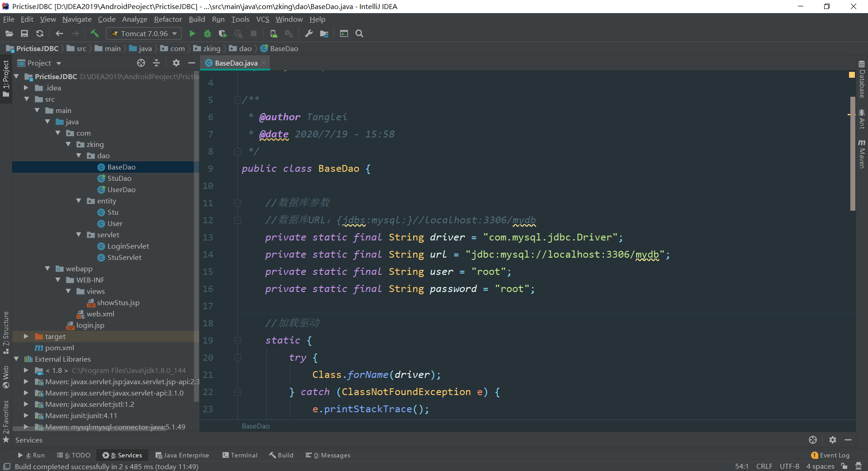Collapse the External Libraries node
Viewport: 868px width, 471px height.
[16, 359]
